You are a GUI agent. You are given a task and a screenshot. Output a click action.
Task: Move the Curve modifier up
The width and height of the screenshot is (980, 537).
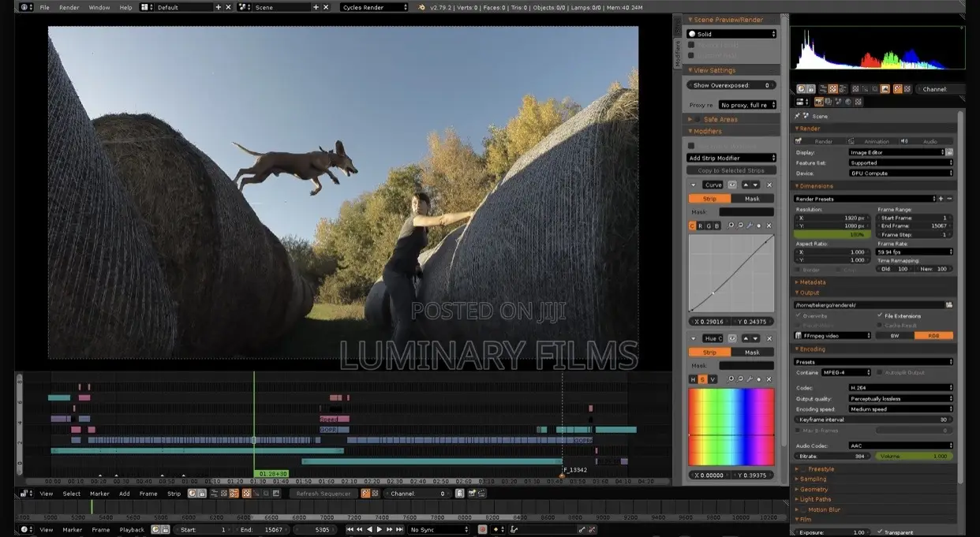(746, 185)
